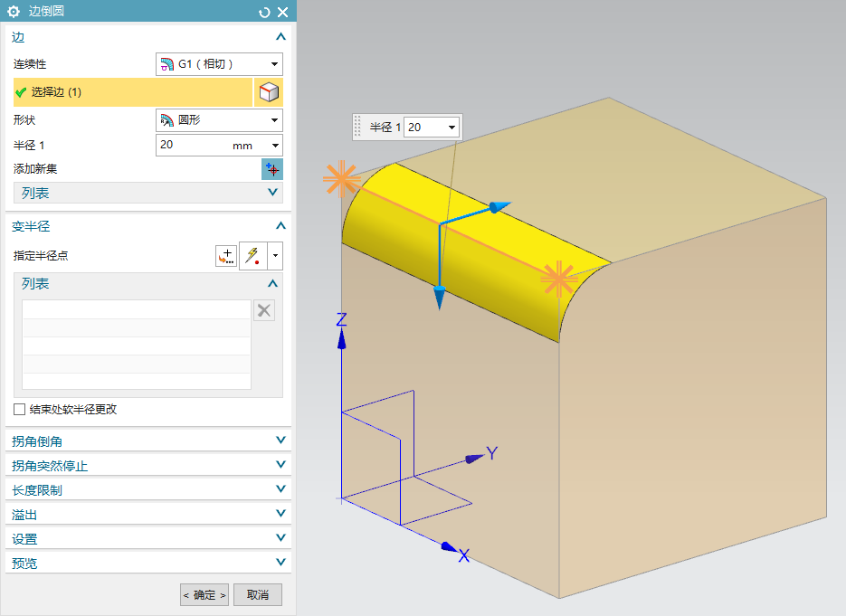Click the Y axis arrow of the datum

[474, 459]
